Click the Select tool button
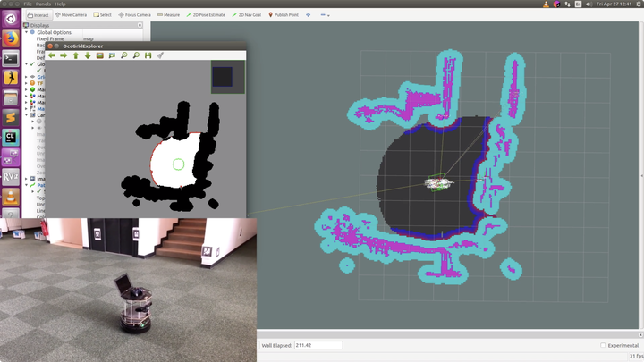The width and height of the screenshot is (644, 362). tap(102, 14)
